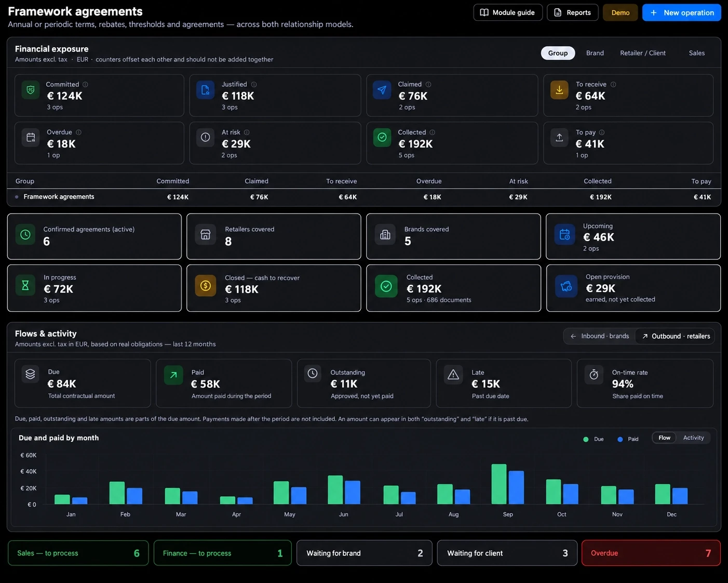Show the Flow chart view
The image size is (728, 583).
664,438
